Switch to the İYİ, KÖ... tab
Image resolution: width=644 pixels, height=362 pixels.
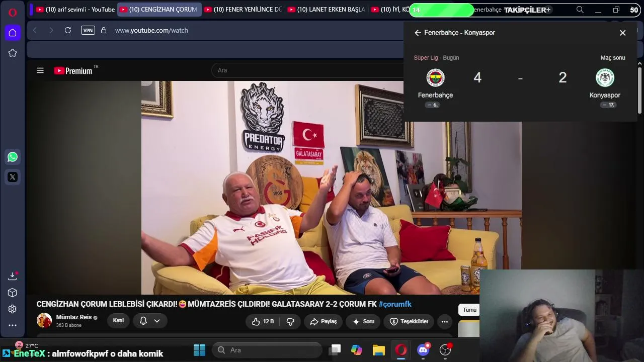click(x=389, y=10)
